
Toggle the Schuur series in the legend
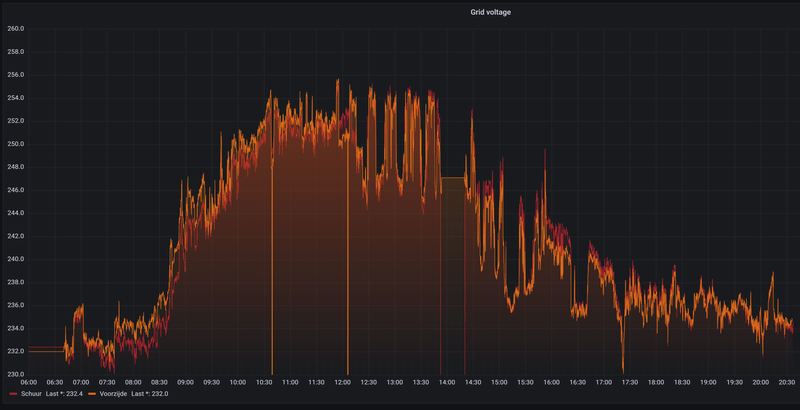coord(31,394)
